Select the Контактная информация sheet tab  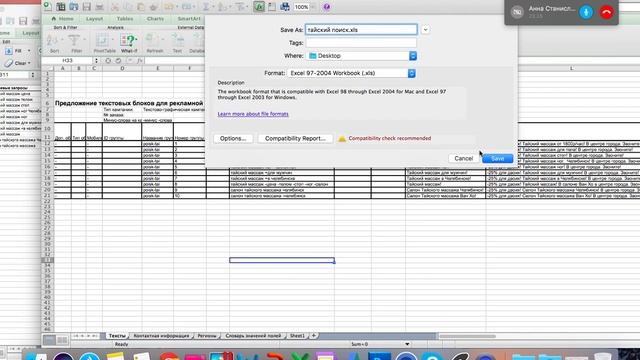[x=161, y=336]
